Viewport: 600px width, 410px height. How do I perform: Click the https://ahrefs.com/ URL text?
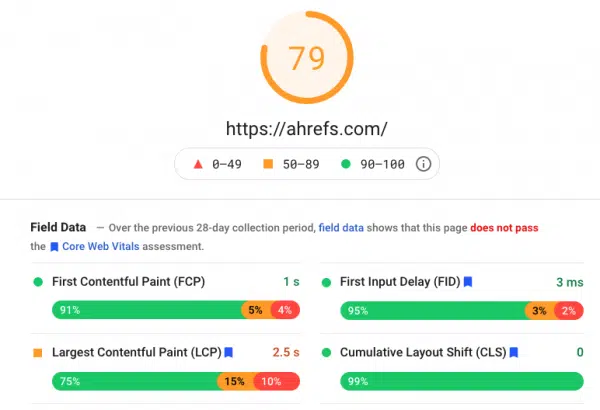click(x=307, y=129)
